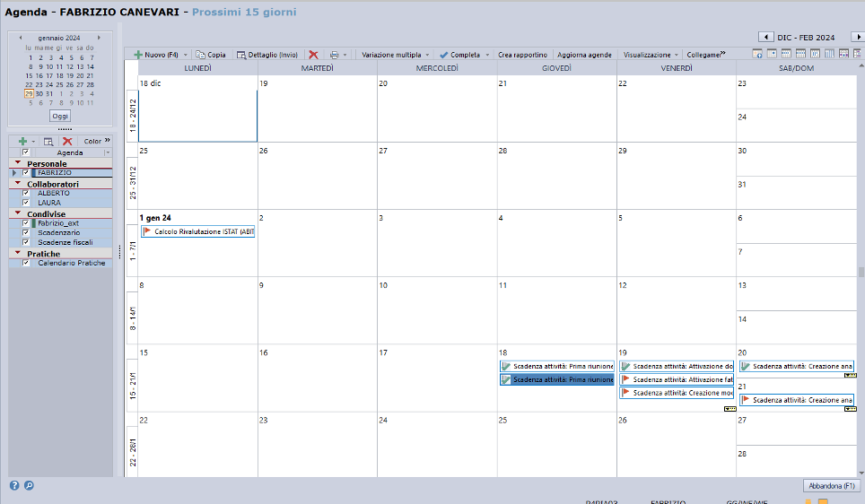Select the Calcolo Rivalutazione ISTAT event

point(198,231)
